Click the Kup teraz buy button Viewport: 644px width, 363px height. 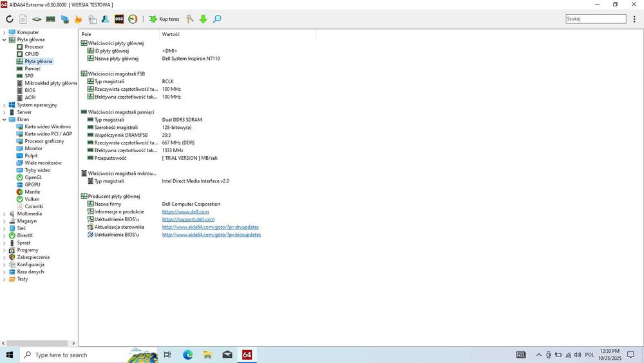point(164,19)
